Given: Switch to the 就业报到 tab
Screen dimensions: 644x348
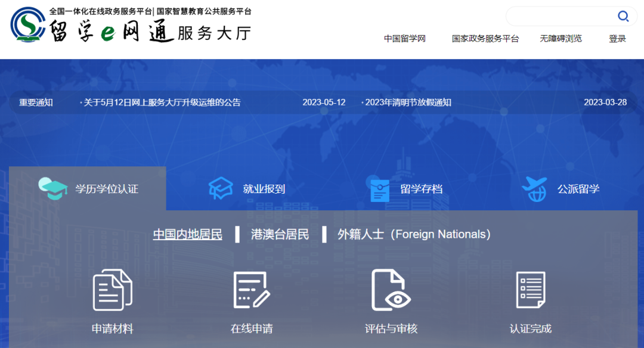Looking at the screenshot, I should [x=246, y=189].
